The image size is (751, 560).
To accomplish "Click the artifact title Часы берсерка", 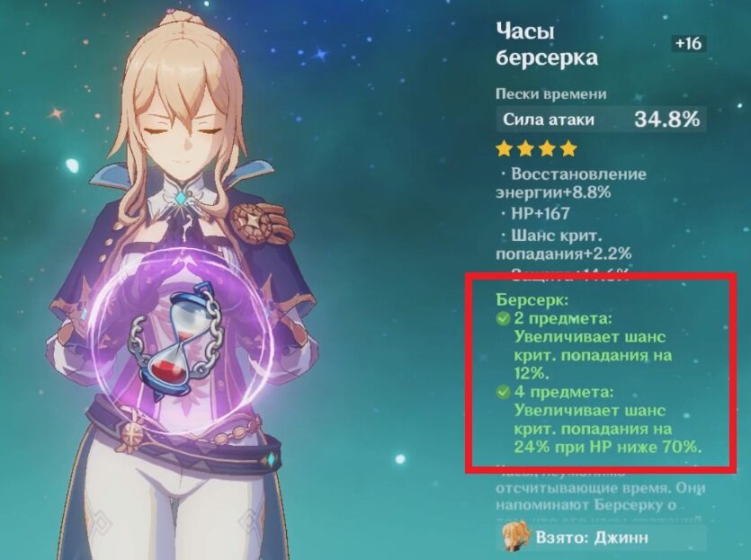I will [x=547, y=44].
